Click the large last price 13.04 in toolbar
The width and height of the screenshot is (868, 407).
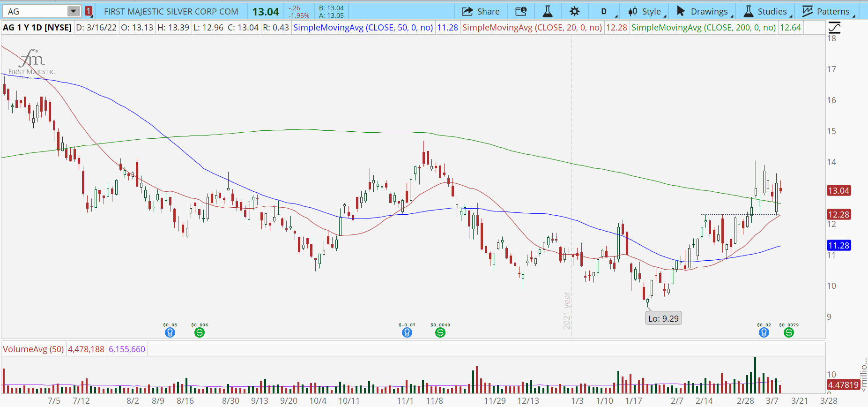tap(266, 12)
